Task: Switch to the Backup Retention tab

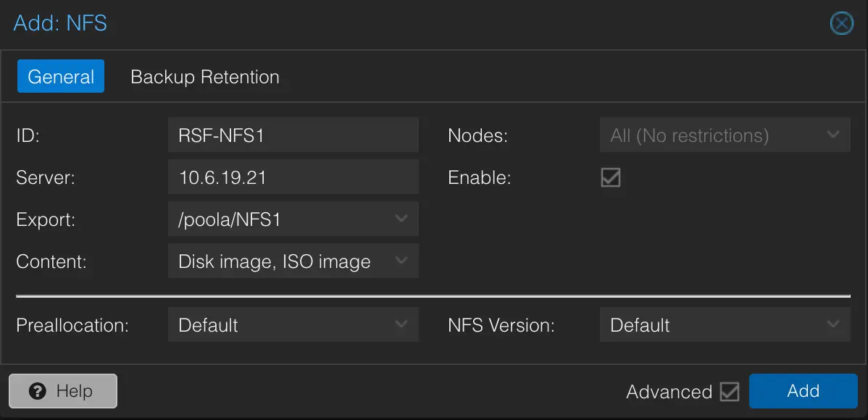Action: click(205, 76)
